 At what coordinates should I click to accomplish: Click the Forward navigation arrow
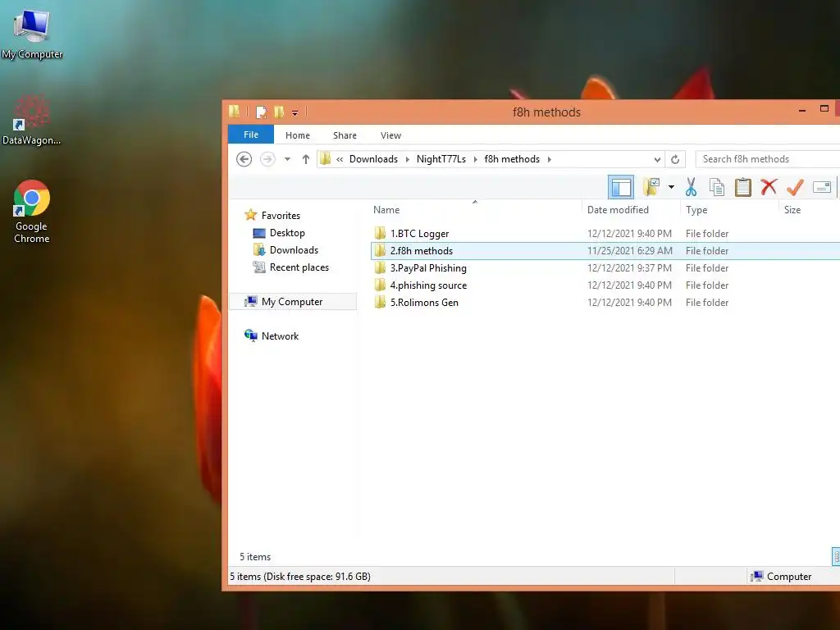click(x=267, y=159)
